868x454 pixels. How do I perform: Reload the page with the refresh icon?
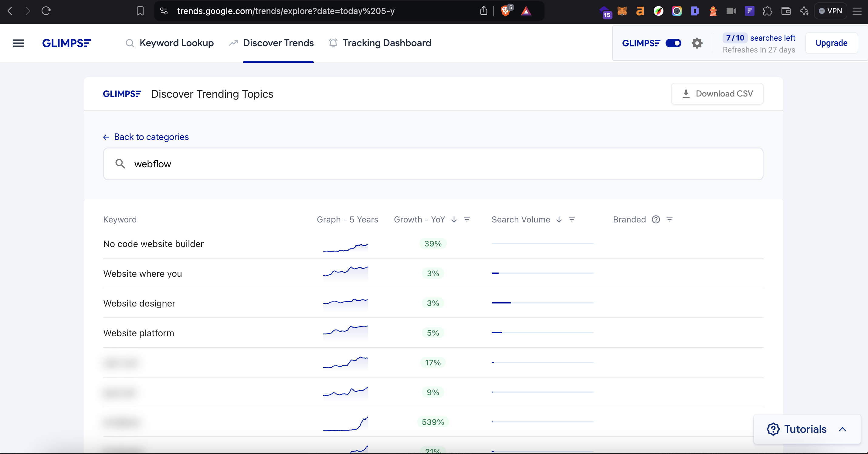pyautogui.click(x=46, y=11)
